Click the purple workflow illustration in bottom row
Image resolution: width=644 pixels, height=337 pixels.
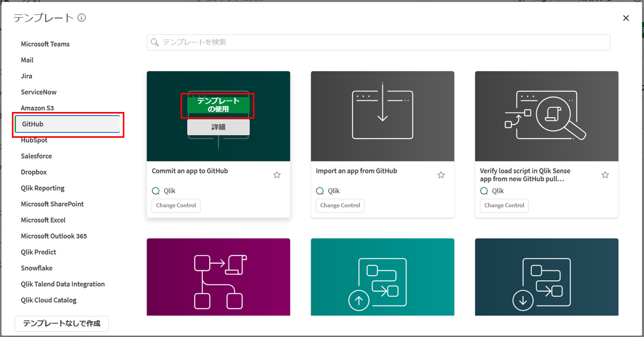(x=218, y=277)
